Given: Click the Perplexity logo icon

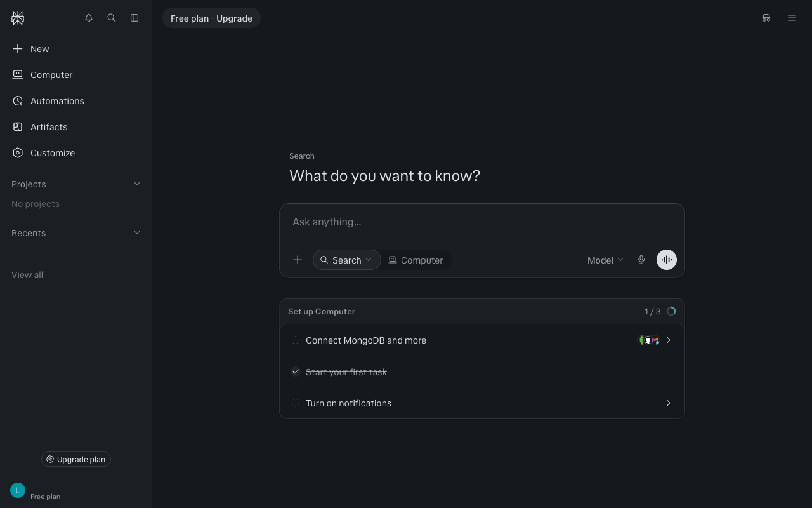Looking at the screenshot, I should (x=18, y=18).
